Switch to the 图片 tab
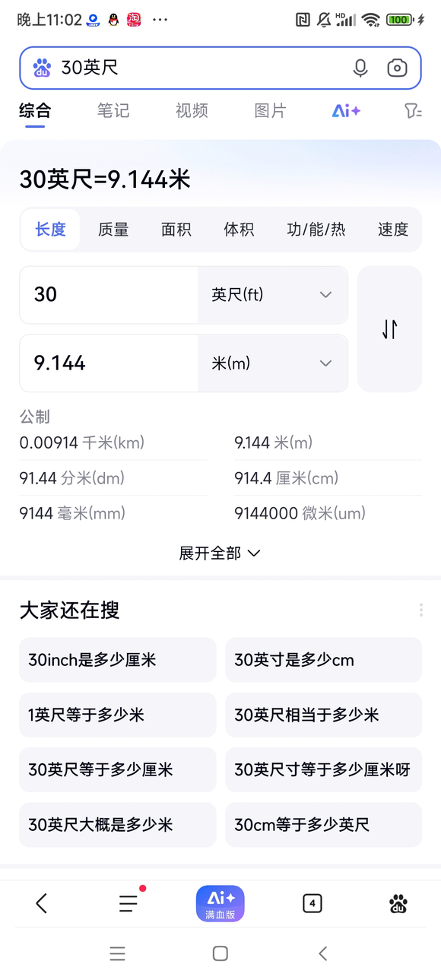This screenshot has height=980, width=441. (x=270, y=110)
